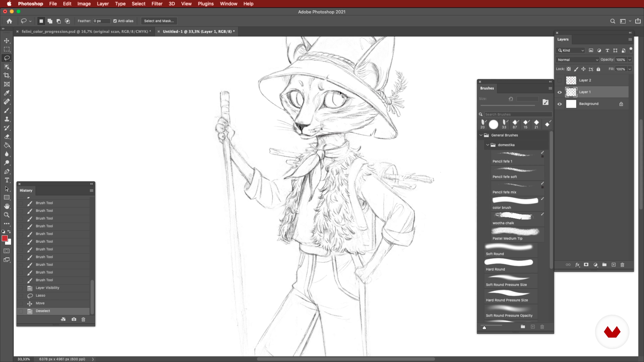The width and height of the screenshot is (644, 362).
Task: Create new snapshot in History panel
Action: point(74,319)
